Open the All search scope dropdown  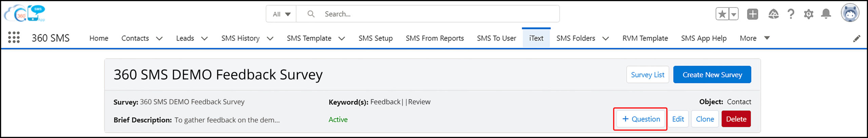[x=281, y=14]
